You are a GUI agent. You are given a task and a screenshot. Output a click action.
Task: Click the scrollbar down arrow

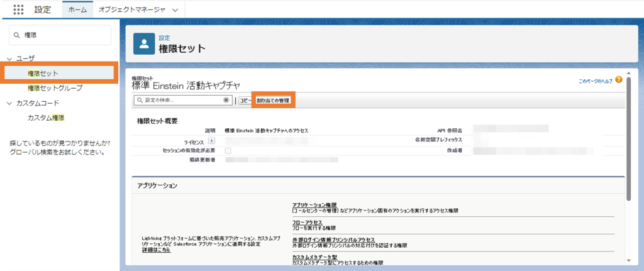tap(629, 260)
